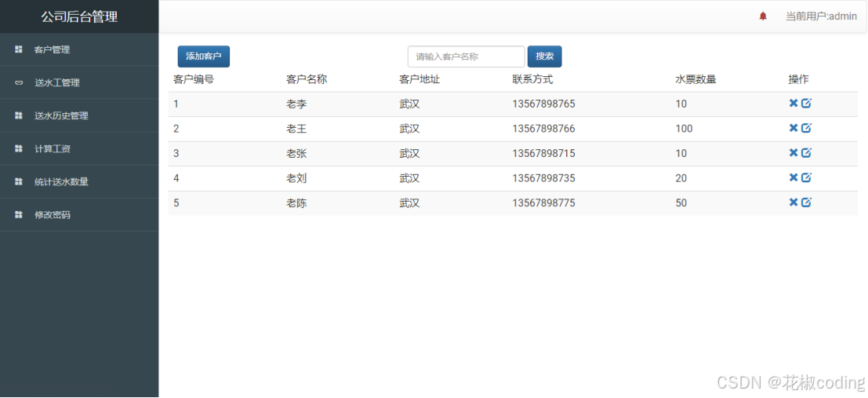The height and width of the screenshot is (398, 868).
Task: Click the icon beside 统计送水数量 in the sidebar
Action: coord(18,181)
